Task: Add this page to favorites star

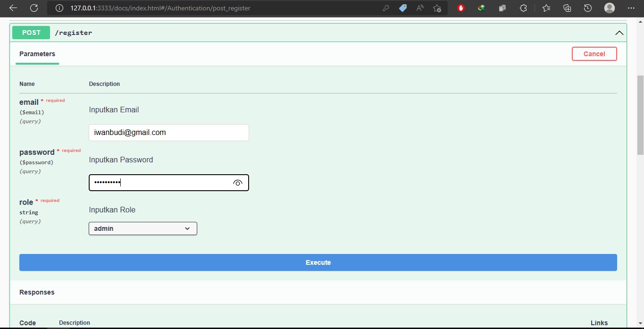Action: (x=437, y=8)
